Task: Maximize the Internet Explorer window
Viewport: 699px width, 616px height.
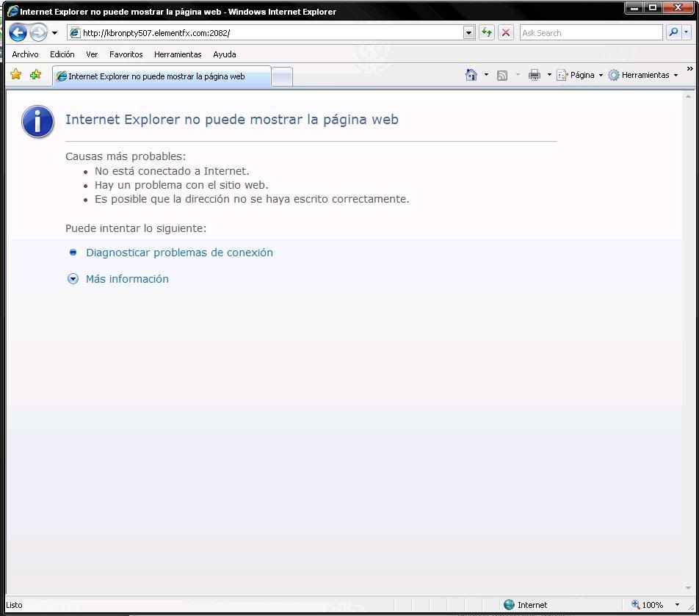Action: click(653, 7)
